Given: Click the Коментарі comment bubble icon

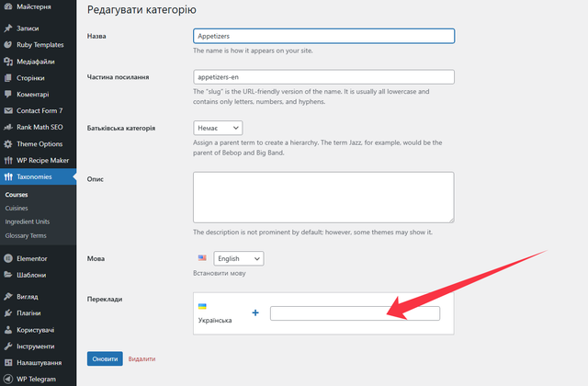Looking at the screenshot, I should pyautogui.click(x=8, y=94).
